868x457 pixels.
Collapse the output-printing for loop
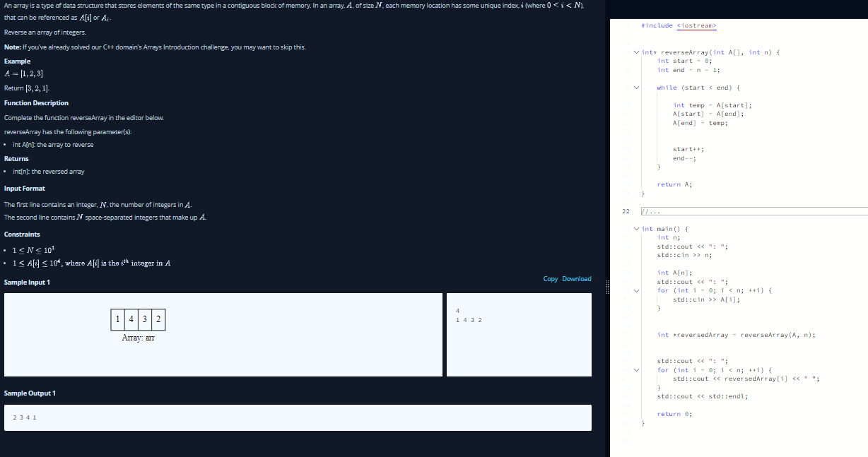636,369
